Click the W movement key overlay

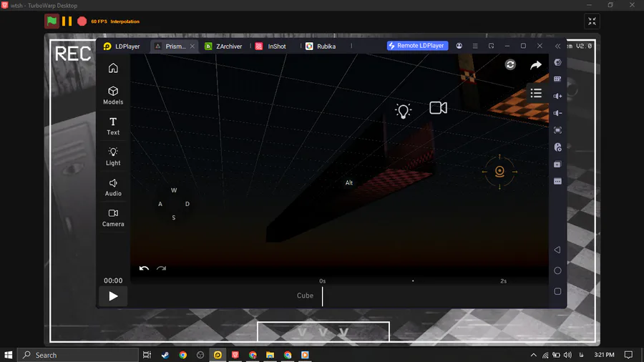[174, 190]
